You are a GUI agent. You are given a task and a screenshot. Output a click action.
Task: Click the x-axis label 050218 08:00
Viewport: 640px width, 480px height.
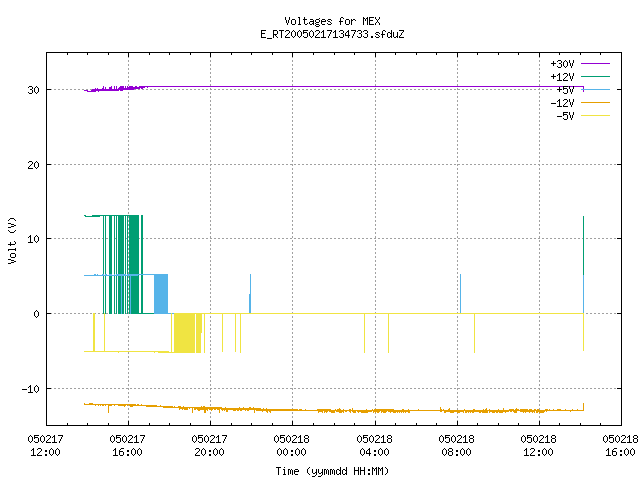click(456, 445)
